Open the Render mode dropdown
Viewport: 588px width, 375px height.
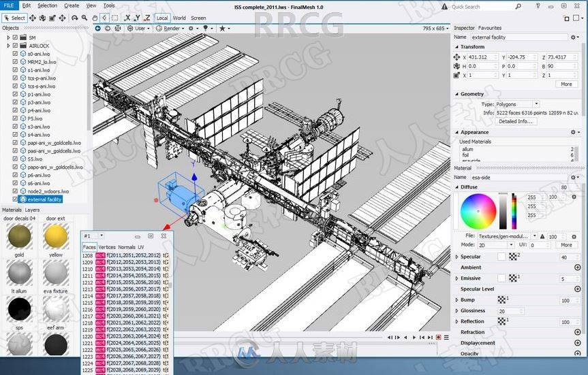pyautogui.click(x=172, y=29)
